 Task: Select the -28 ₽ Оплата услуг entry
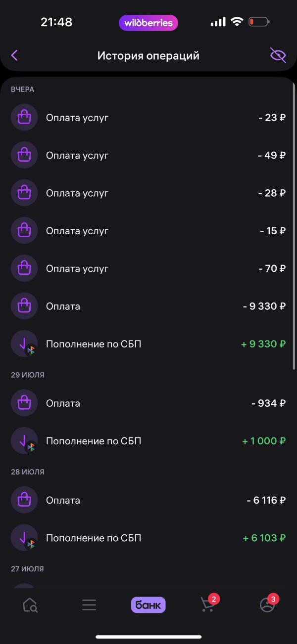click(x=148, y=193)
